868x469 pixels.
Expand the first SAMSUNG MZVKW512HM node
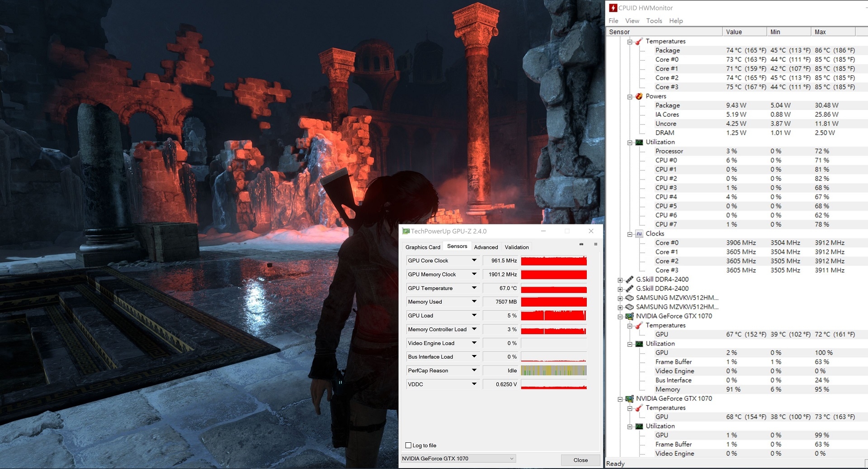coord(620,298)
